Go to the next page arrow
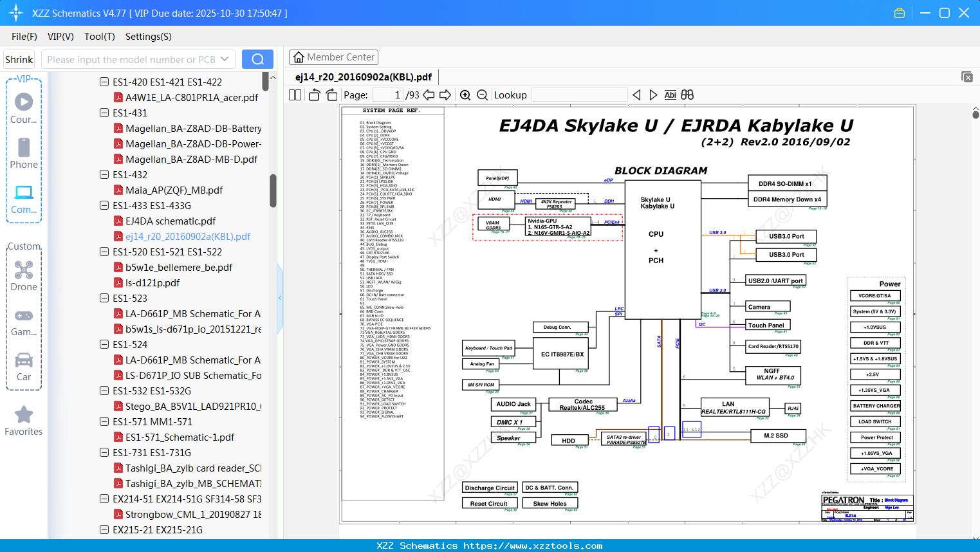980x552 pixels. (x=445, y=95)
